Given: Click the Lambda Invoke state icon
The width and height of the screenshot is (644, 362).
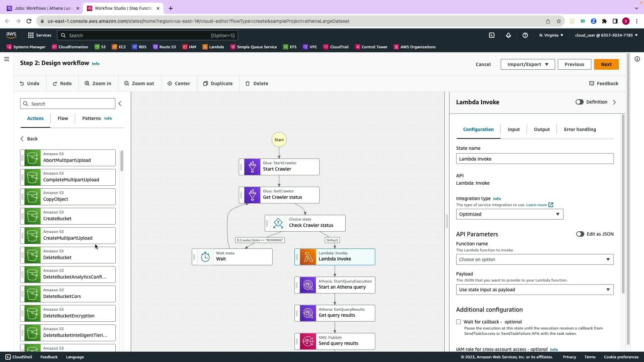Looking at the screenshot, I should point(308,257).
